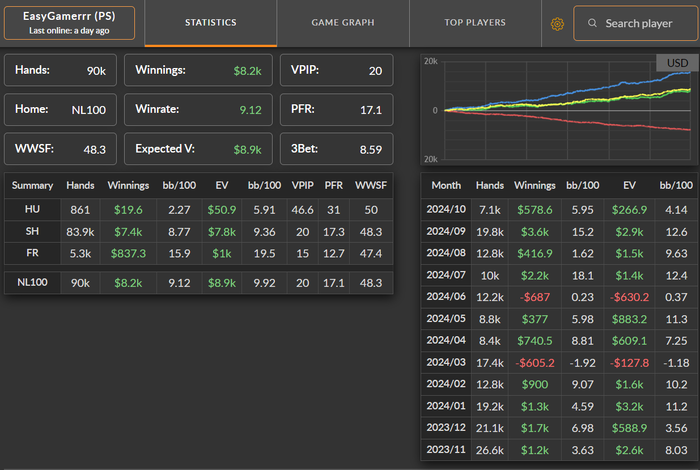The height and width of the screenshot is (470, 700).
Task: Click the Search player input field
Action: coord(638,23)
